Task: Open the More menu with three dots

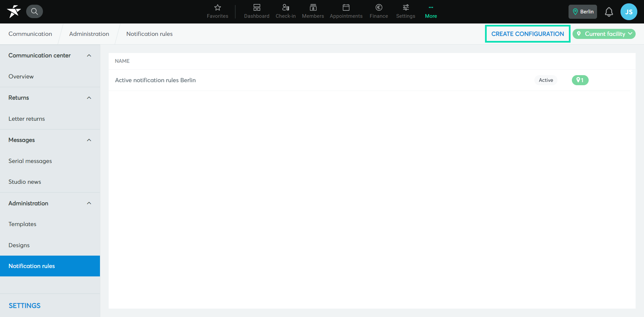Action: click(431, 11)
